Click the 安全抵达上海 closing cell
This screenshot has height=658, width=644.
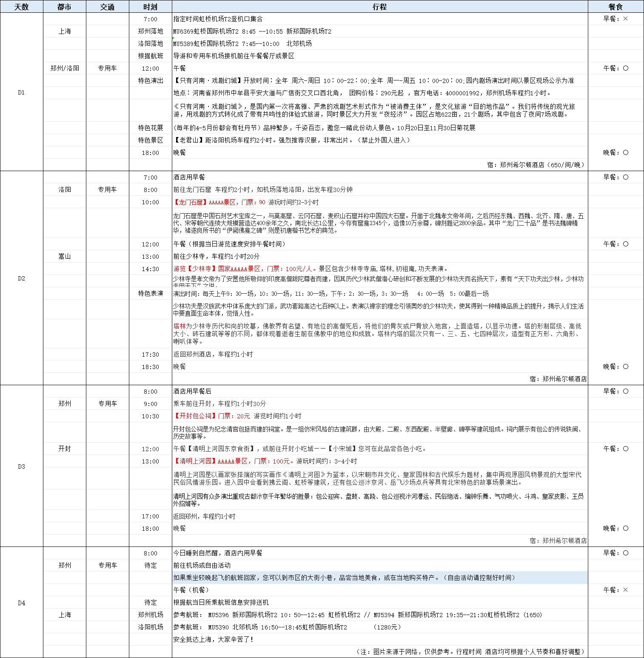(x=213, y=639)
